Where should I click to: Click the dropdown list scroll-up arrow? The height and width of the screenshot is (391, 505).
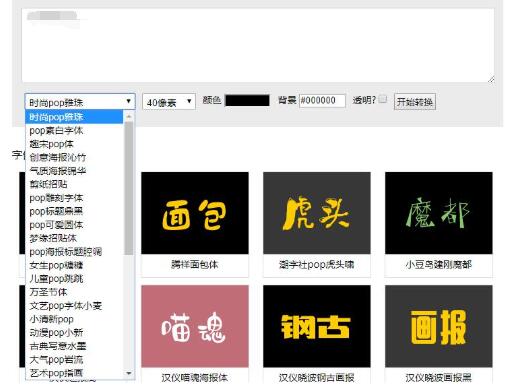[x=129, y=116]
